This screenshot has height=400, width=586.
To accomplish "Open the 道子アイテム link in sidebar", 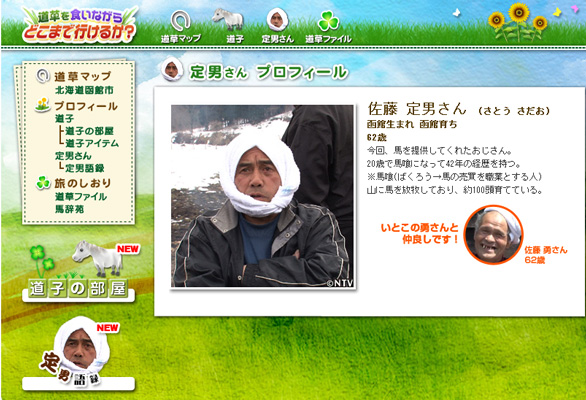I will pyautogui.click(x=92, y=143).
